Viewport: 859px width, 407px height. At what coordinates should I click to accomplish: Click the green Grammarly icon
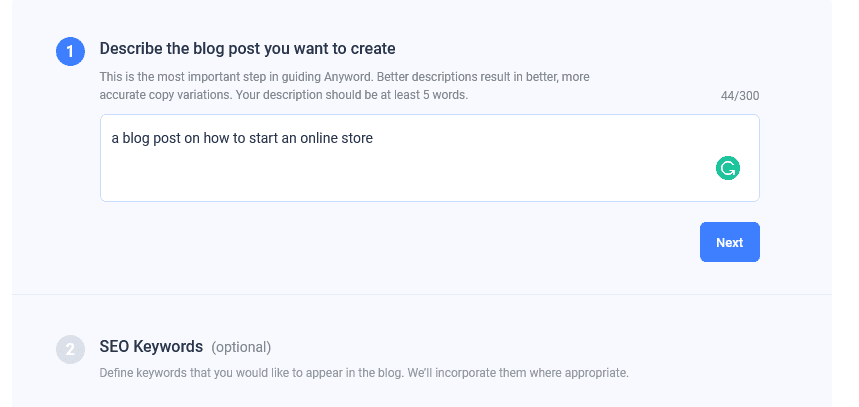pyautogui.click(x=728, y=168)
